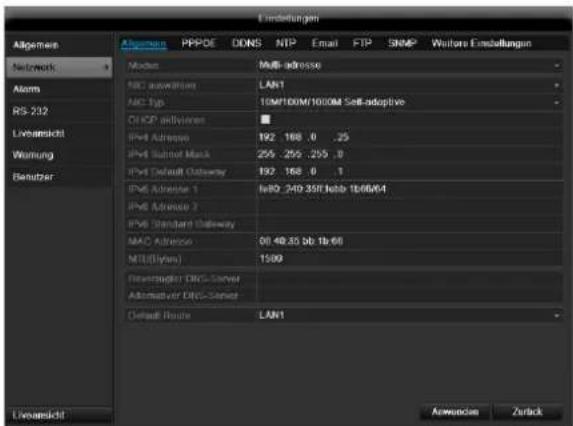Viewport: 573px width, 426px height.
Task: Open the Modus dropdown showing Multi-adresse
Action: tap(409, 65)
